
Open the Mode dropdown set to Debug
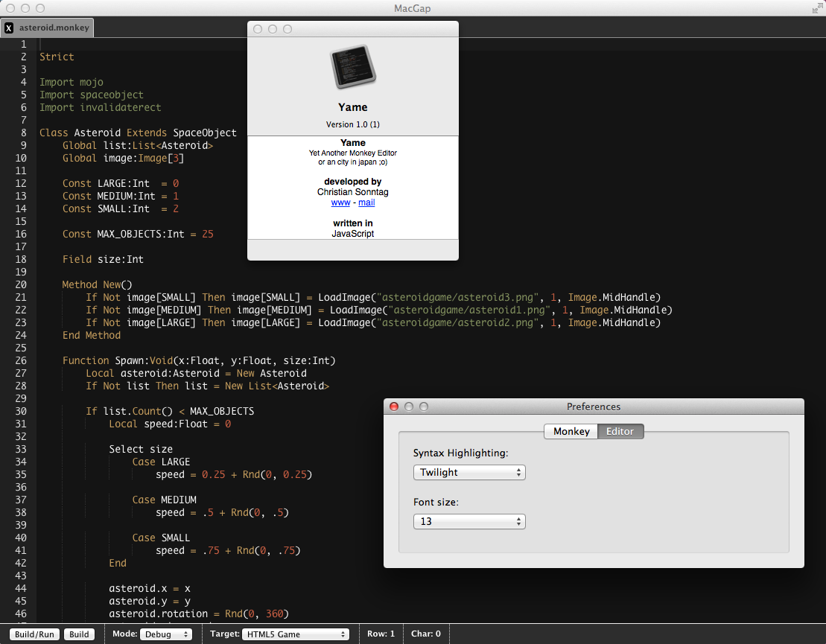pyautogui.click(x=165, y=634)
